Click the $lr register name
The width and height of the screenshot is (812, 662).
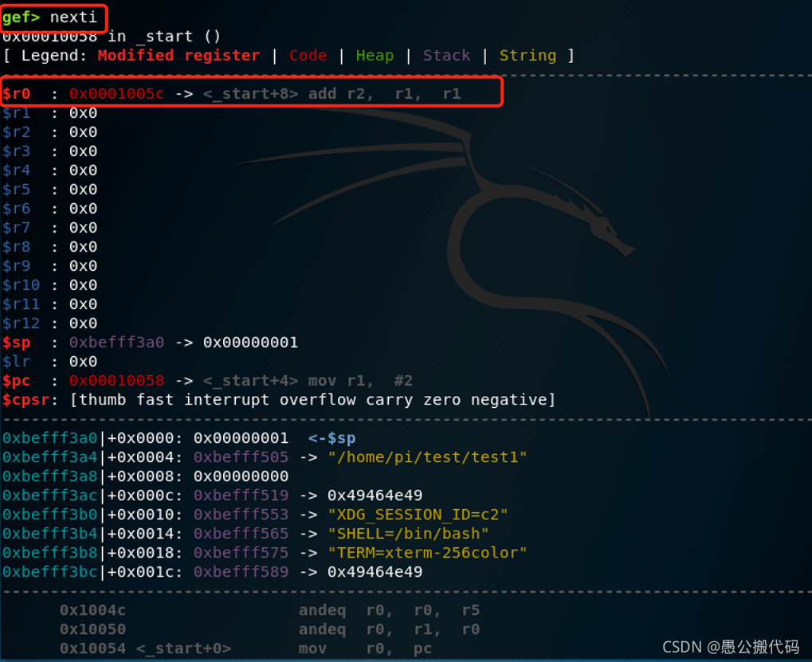coord(17,362)
